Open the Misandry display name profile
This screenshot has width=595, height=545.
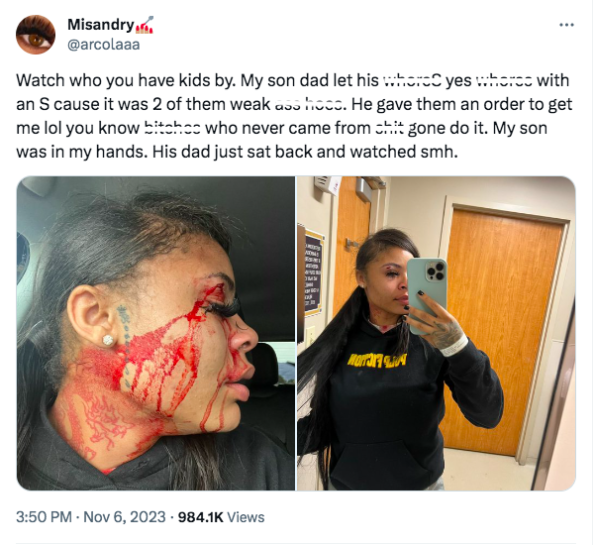(101, 25)
